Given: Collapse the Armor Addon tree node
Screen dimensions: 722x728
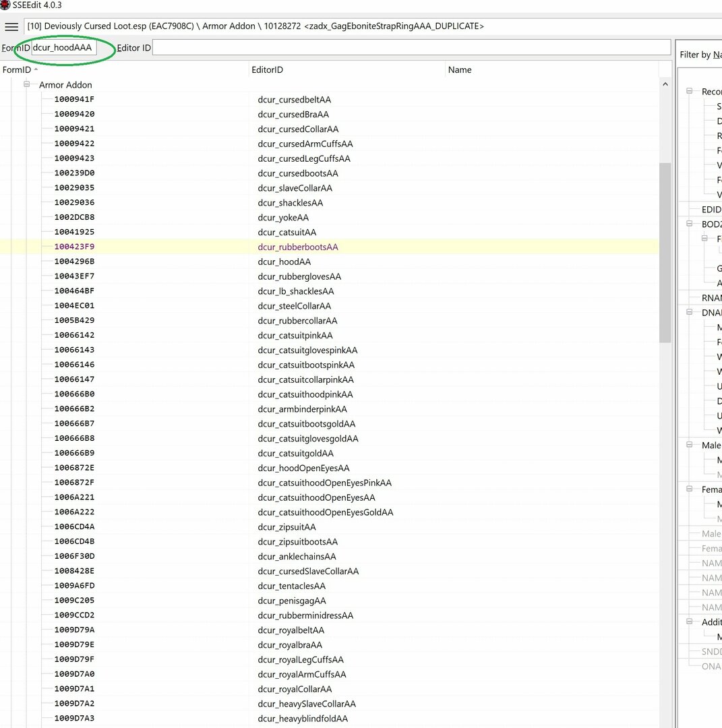Looking at the screenshot, I should (26, 84).
